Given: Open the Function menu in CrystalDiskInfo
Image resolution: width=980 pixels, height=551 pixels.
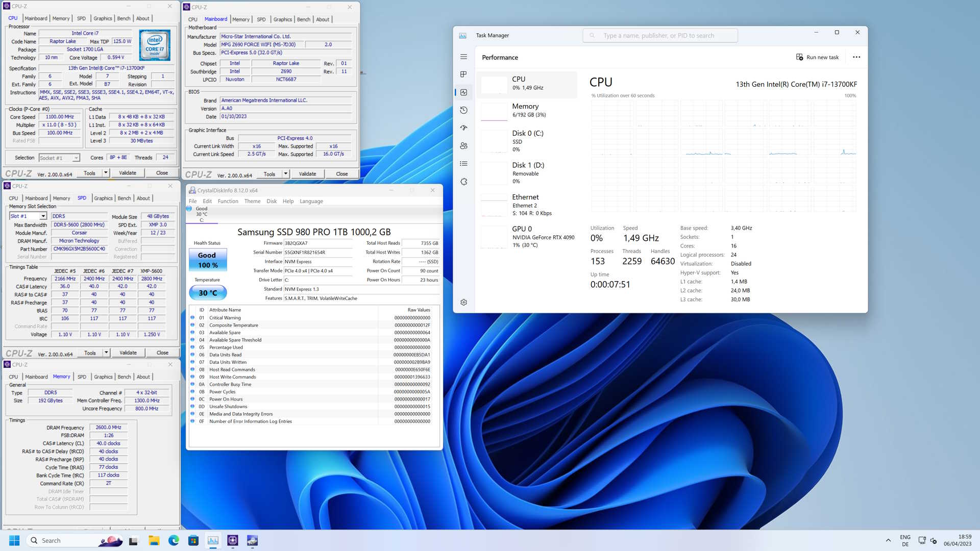Looking at the screenshot, I should click(x=228, y=201).
